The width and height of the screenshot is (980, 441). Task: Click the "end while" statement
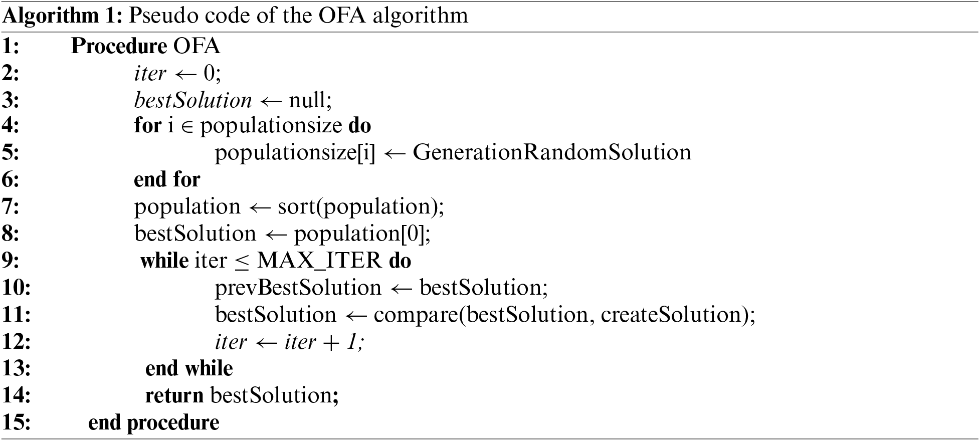(x=189, y=369)
